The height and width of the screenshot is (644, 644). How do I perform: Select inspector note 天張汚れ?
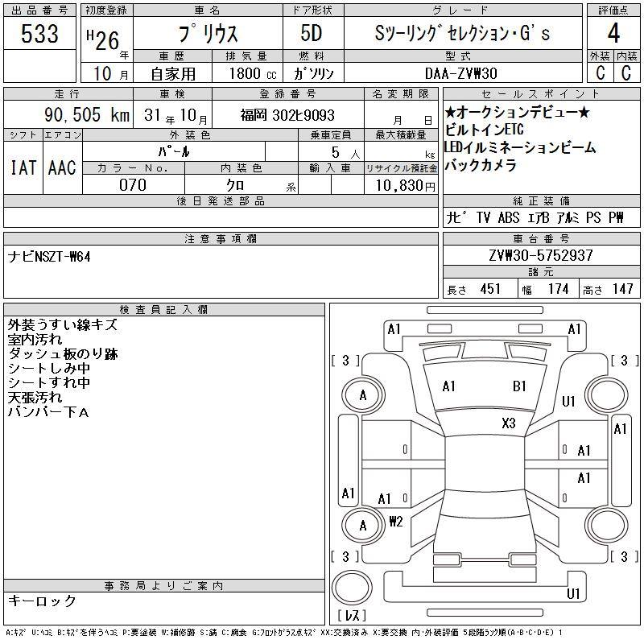[35, 397]
